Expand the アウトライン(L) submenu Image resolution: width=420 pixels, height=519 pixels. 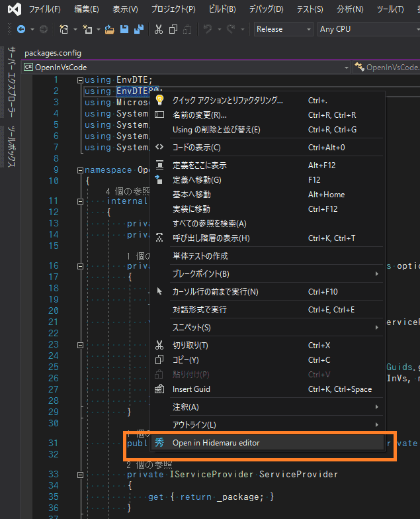click(377, 425)
